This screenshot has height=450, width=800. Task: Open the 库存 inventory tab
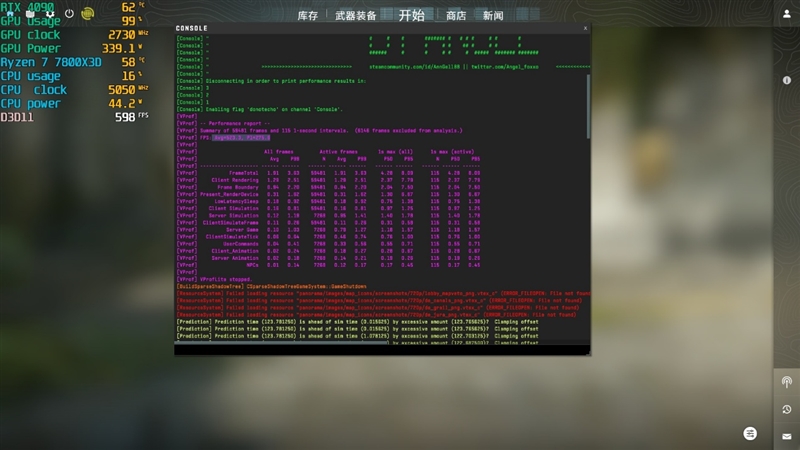(x=308, y=16)
